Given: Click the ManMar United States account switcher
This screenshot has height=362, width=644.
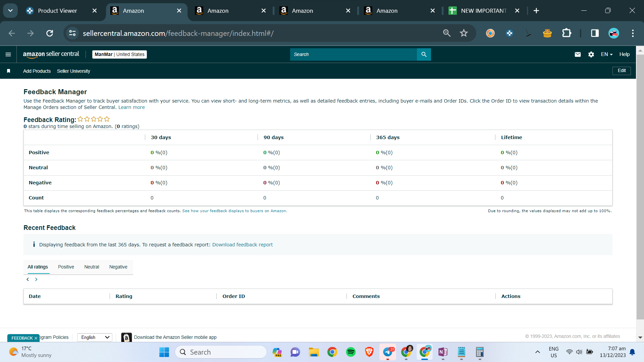Looking at the screenshot, I should coord(119,54).
